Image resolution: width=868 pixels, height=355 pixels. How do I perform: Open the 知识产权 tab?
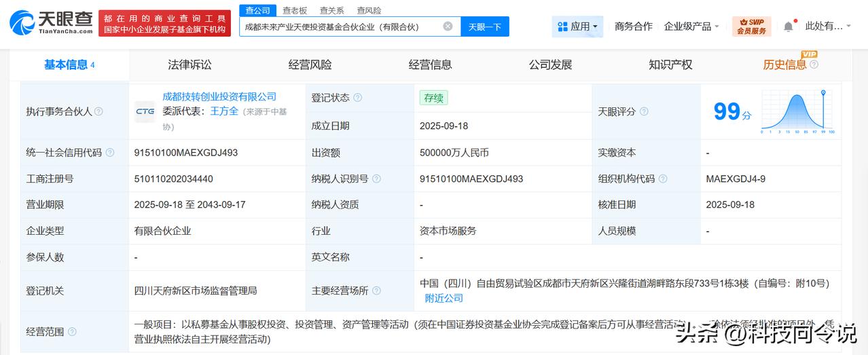coord(670,64)
